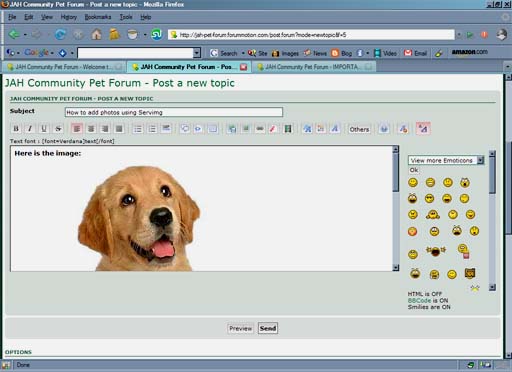
Task: Insert the red blushing emoticon
Action: pyautogui.click(x=413, y=231)
